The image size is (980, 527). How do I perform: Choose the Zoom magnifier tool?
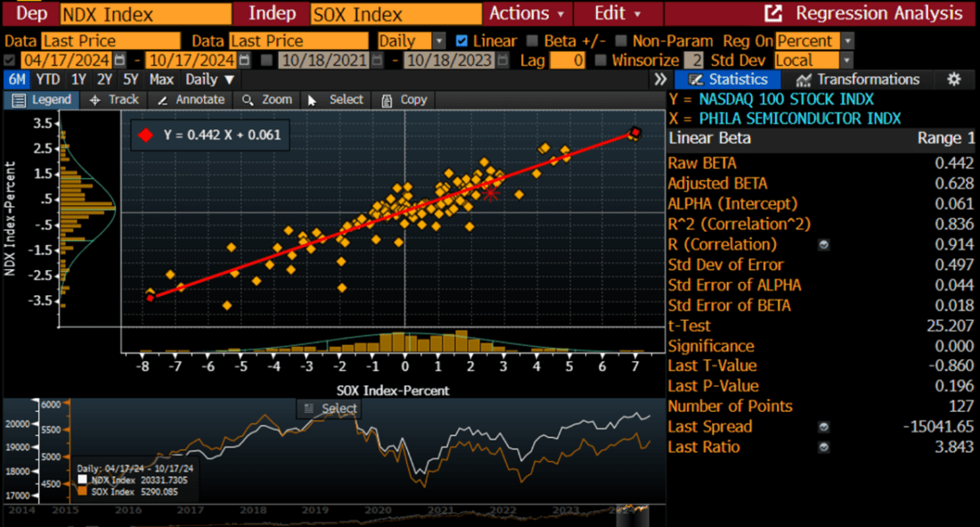[248, 100]
